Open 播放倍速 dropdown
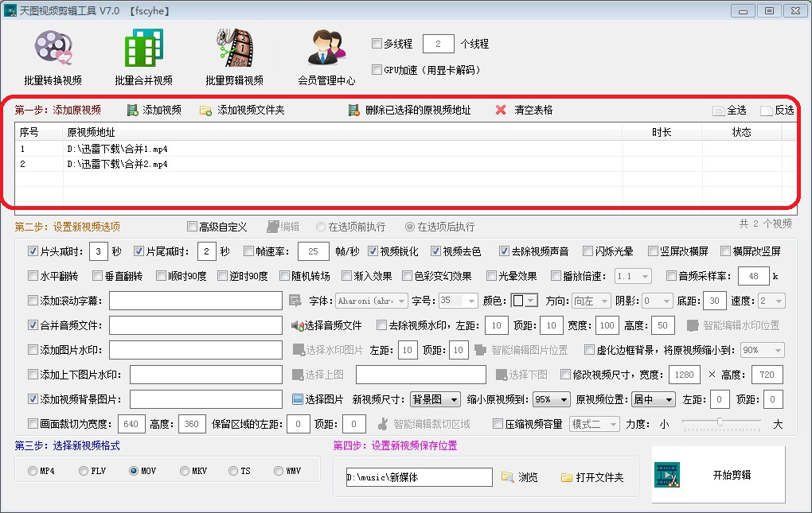 (x=633, y=276)
